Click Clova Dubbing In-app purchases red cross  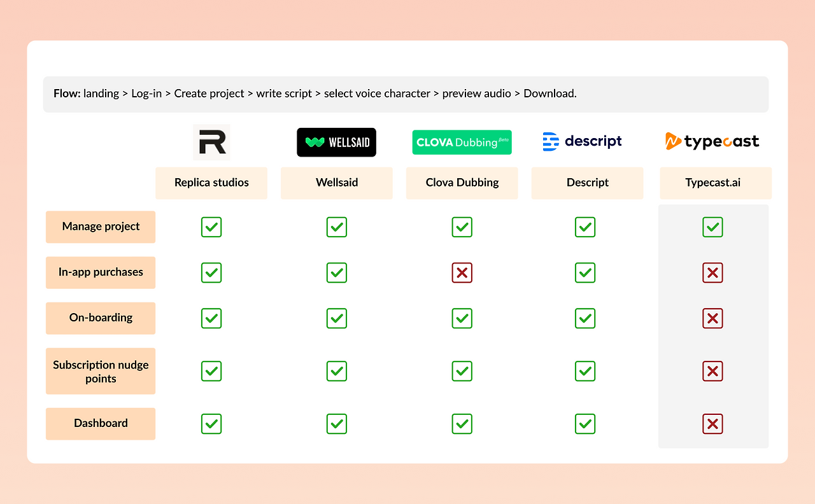click(462, 273)
